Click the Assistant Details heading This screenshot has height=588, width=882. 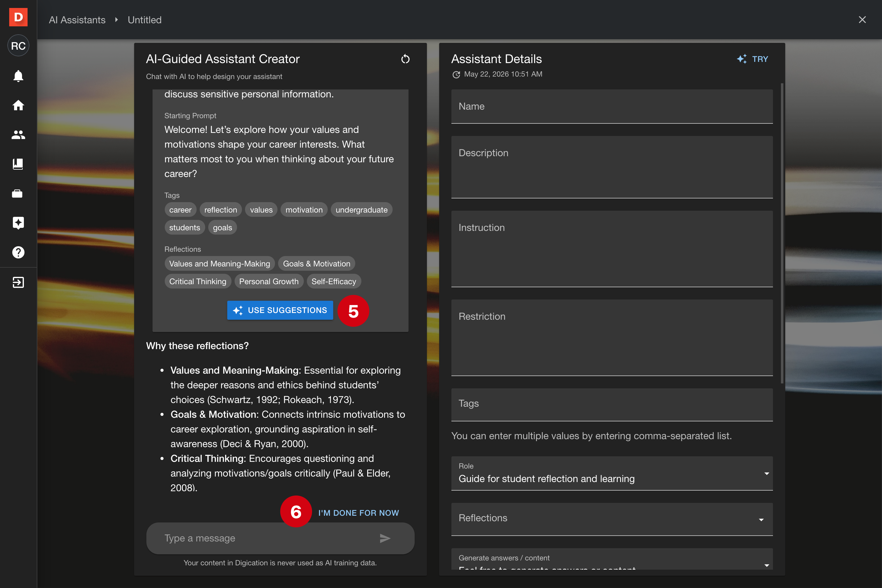click(496, 59)
